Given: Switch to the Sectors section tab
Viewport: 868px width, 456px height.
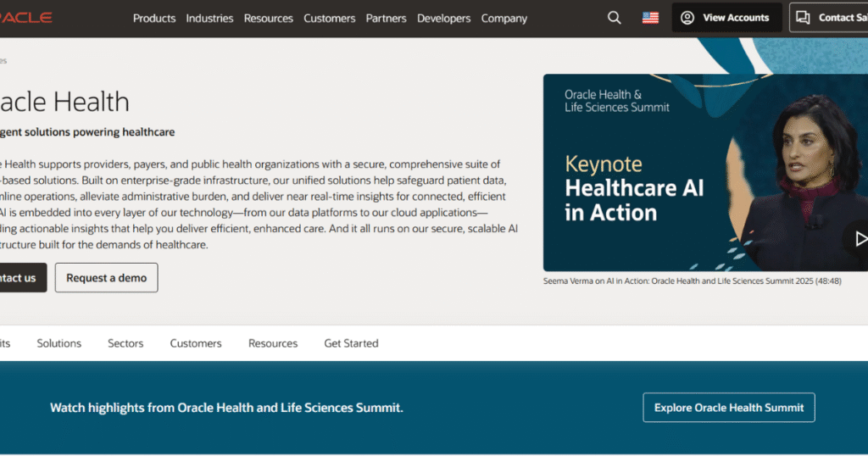Looking at the screenshot, I should click(125, 343).
